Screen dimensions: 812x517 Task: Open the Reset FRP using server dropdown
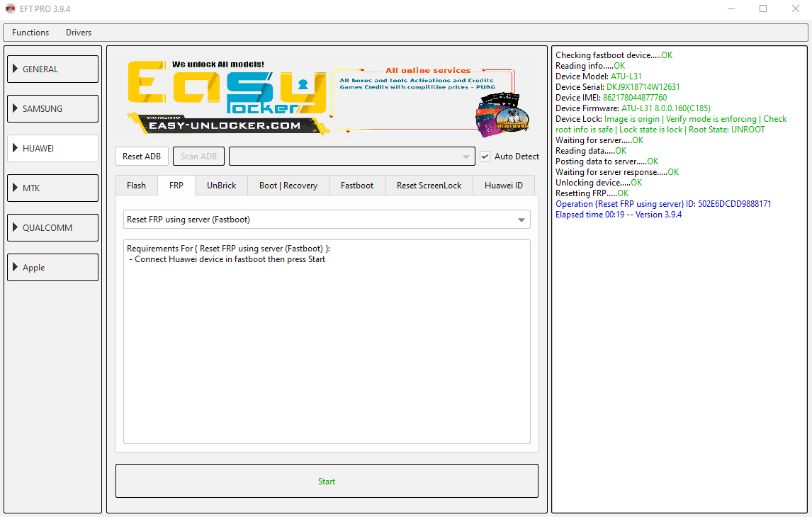pos(327,220)
